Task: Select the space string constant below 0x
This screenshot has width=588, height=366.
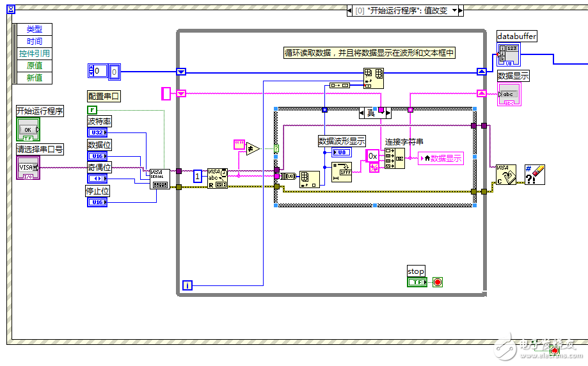Action: click(x=374, y=168)
